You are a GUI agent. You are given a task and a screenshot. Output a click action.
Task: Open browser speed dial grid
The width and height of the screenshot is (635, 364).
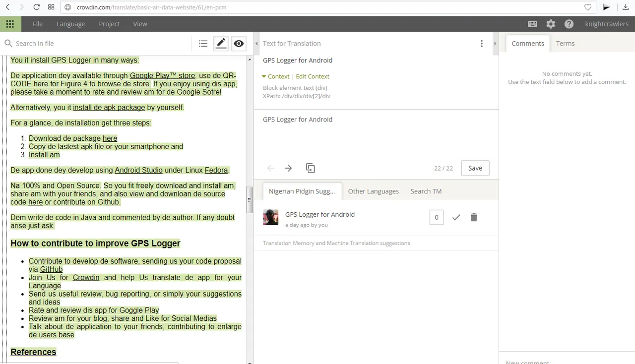(51, 7)
